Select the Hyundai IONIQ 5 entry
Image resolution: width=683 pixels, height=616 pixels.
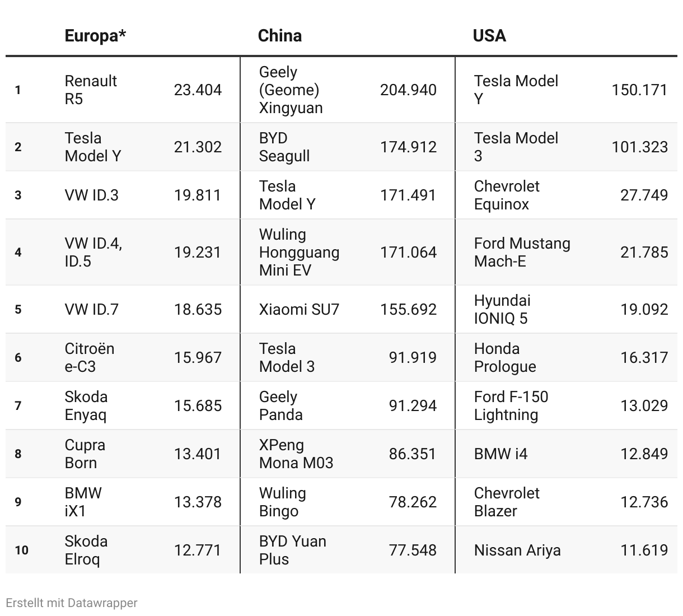click(x=502, y=309)
